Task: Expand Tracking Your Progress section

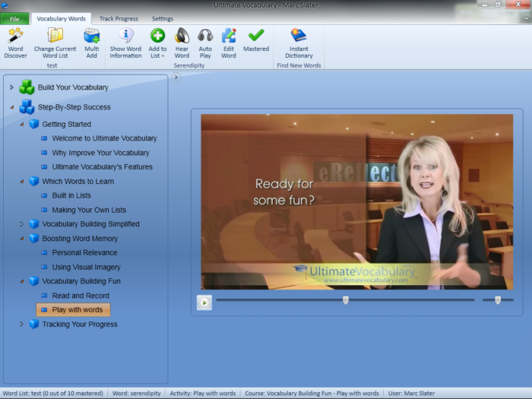Action: (21, 324)
